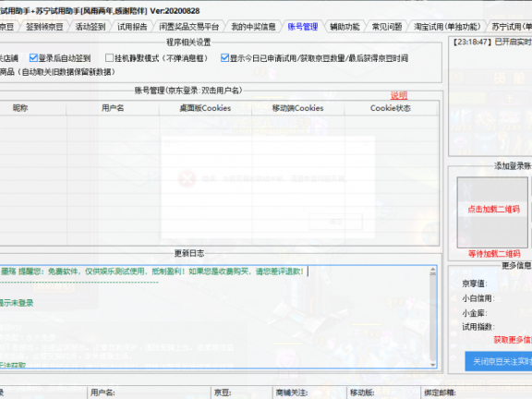Open the 签到领京豆 tab
The width and height of the screenshot is (532, 399).
[44, 27]
